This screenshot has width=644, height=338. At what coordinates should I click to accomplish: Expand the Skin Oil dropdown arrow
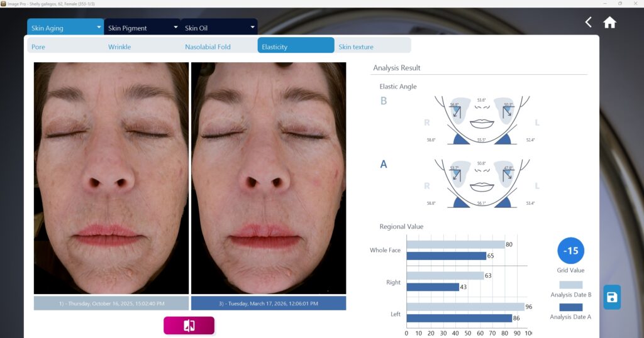click(252, 27)
